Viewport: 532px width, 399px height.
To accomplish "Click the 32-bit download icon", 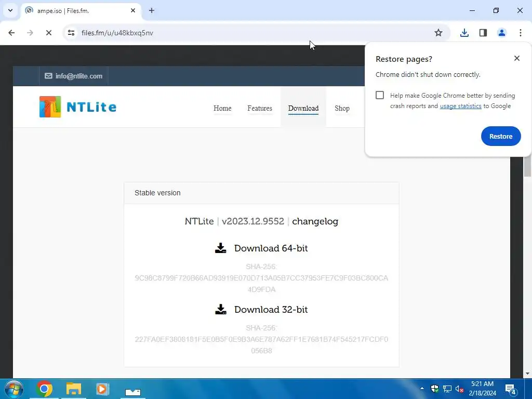I will click(220, 310).
